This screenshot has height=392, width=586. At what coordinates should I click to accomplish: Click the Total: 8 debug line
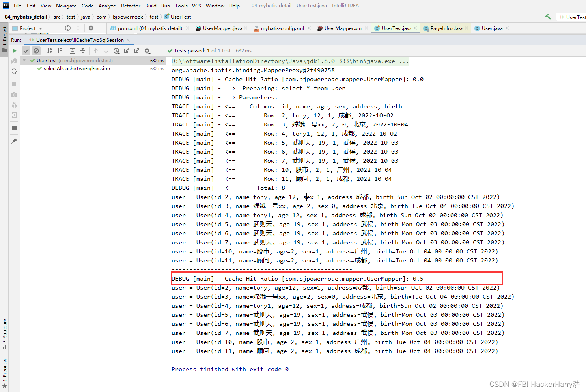[x=228, y=188]
